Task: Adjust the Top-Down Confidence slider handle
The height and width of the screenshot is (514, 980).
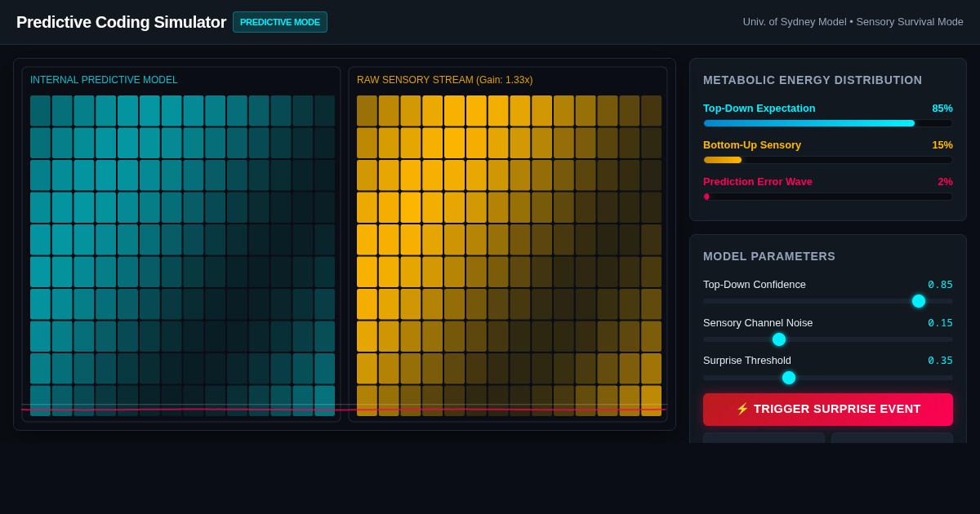Action: (x=919, y=301)
